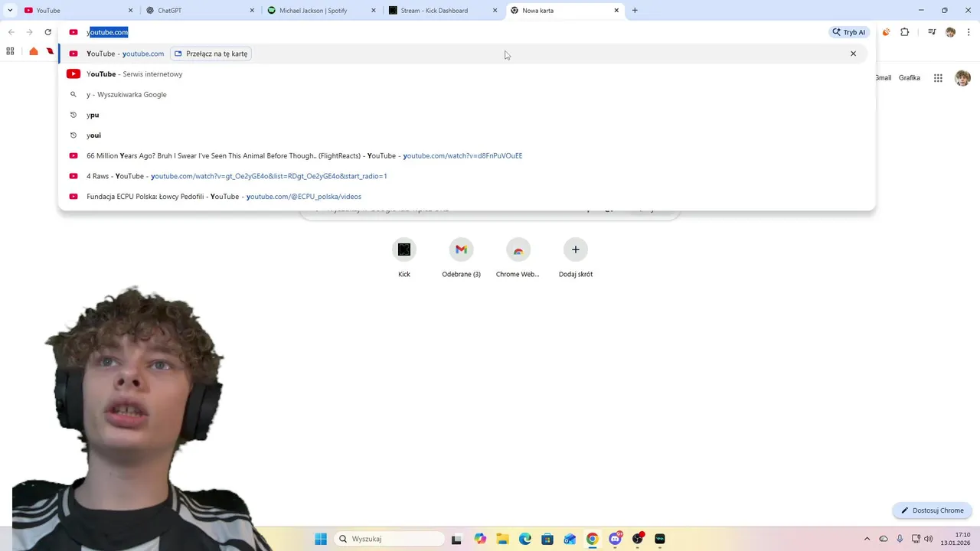Screen dimensions: 980x551
Task: Open the Extensions puzzle icon
Action: coord(905,32)
